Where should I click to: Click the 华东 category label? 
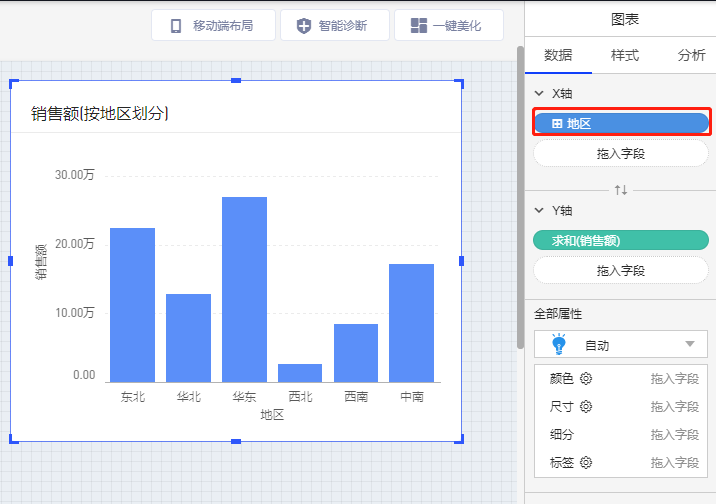244,397
